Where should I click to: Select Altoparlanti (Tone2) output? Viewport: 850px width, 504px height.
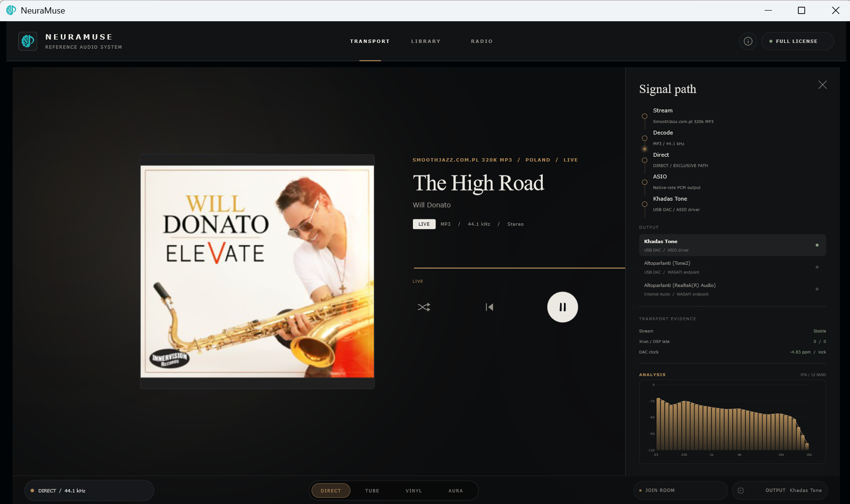pos(732,267)
